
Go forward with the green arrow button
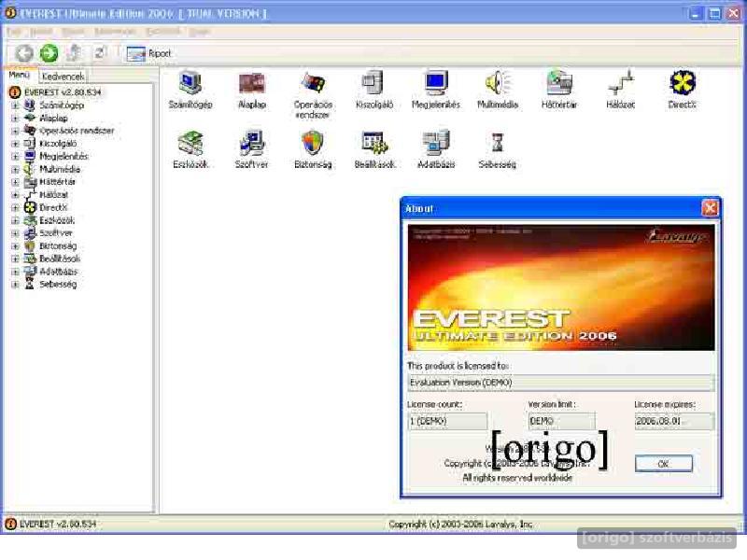pos(49,53)
